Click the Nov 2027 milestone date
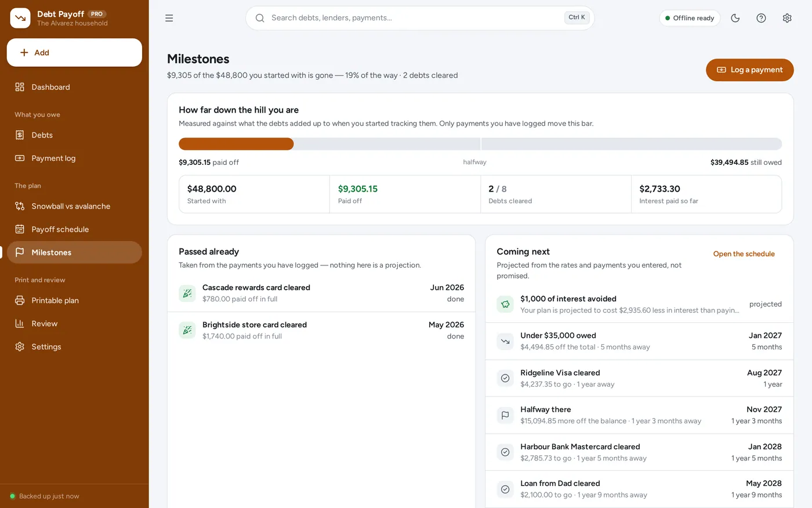Screen dimensions: 812x508 (764, 409)
